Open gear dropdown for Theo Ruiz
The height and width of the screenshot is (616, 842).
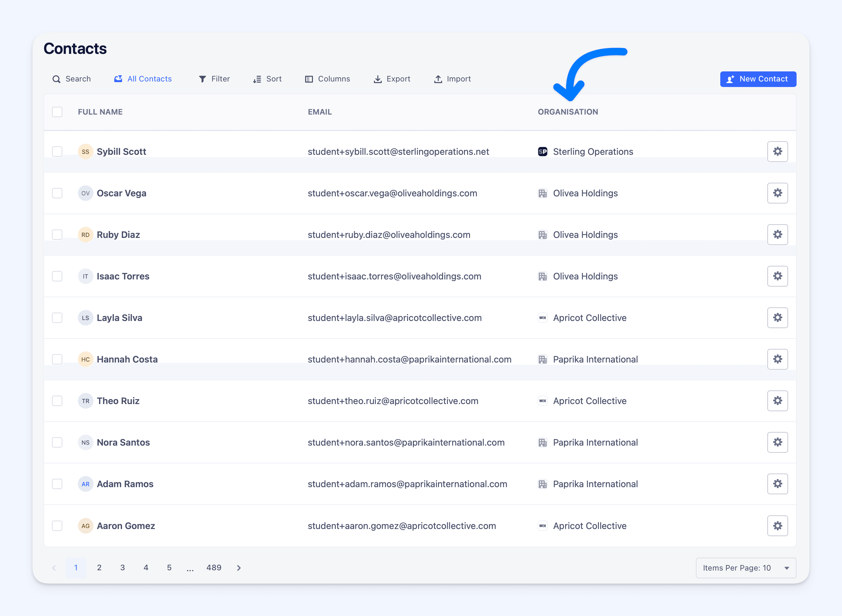pos(777,401)
